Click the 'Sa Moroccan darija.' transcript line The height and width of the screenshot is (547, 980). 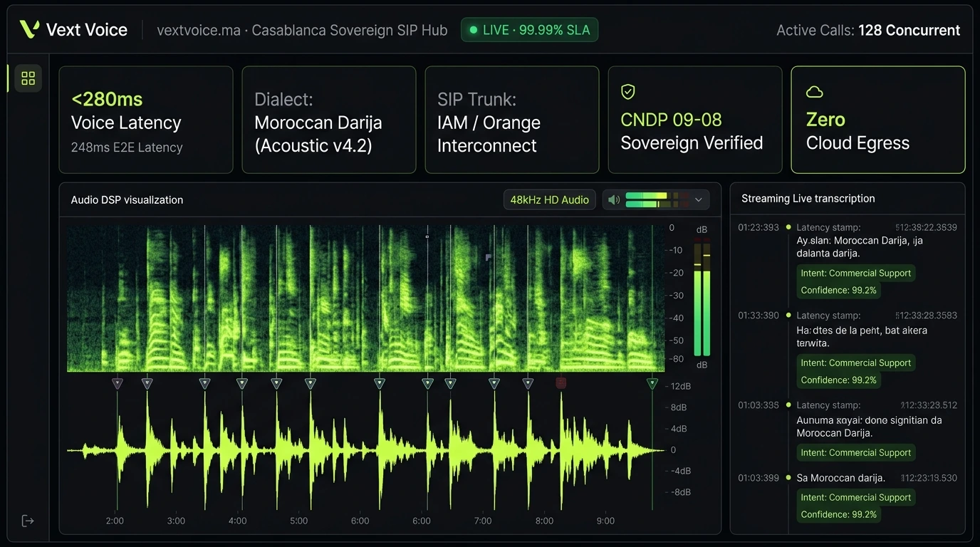point(840,478)
